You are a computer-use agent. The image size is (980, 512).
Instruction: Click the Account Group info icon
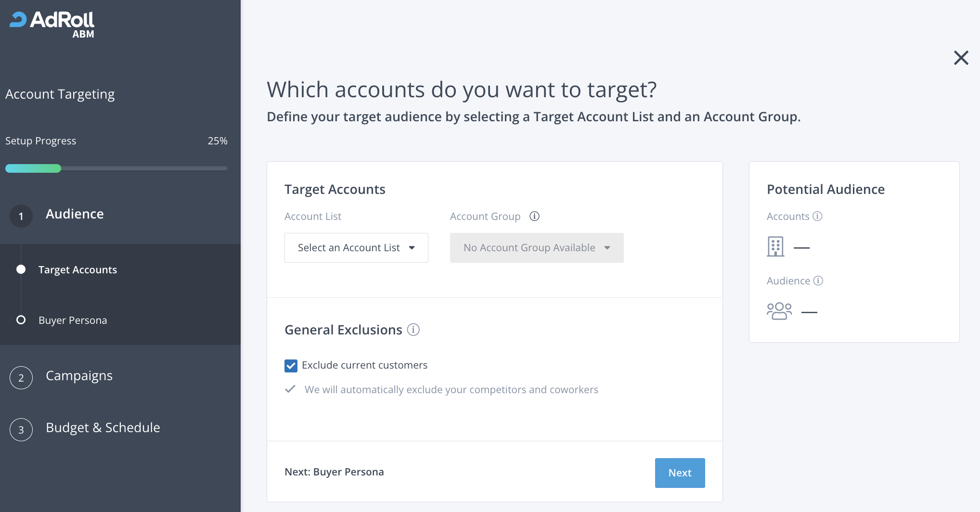point(534,216)
